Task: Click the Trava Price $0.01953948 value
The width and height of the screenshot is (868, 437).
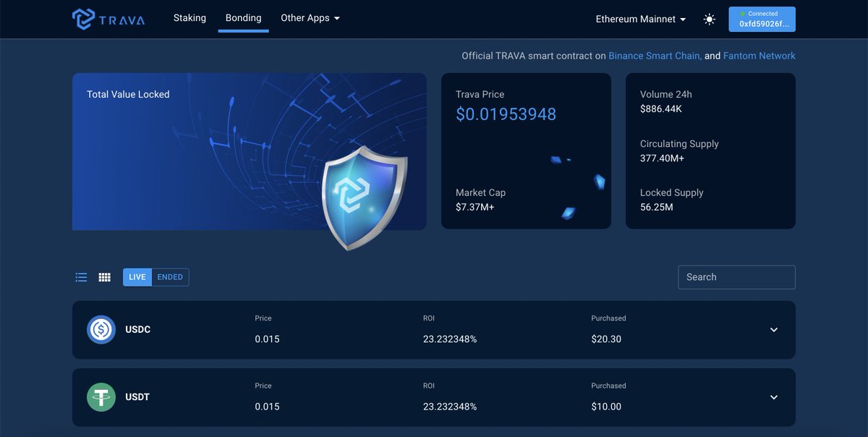Action: point(506,114)
